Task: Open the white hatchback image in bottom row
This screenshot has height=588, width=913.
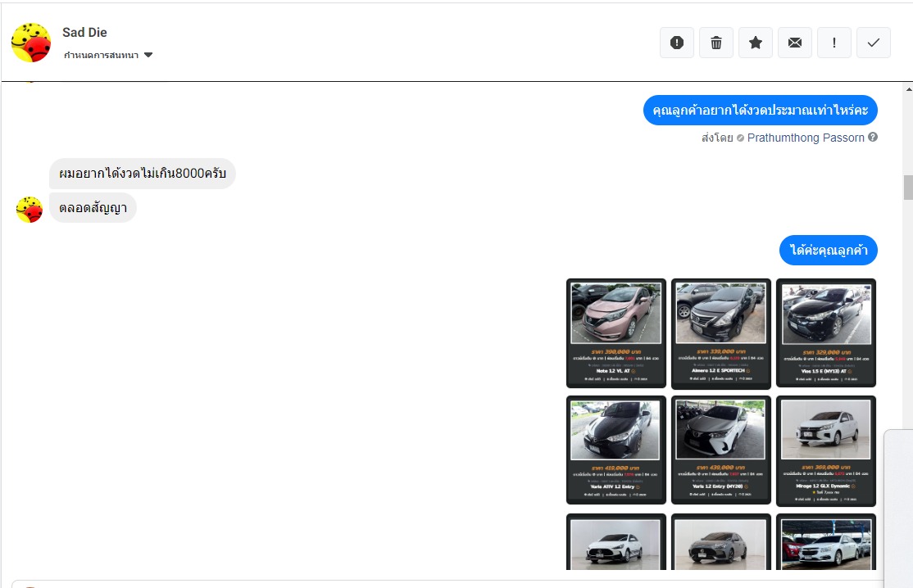Action: click(x=616, y=542)
